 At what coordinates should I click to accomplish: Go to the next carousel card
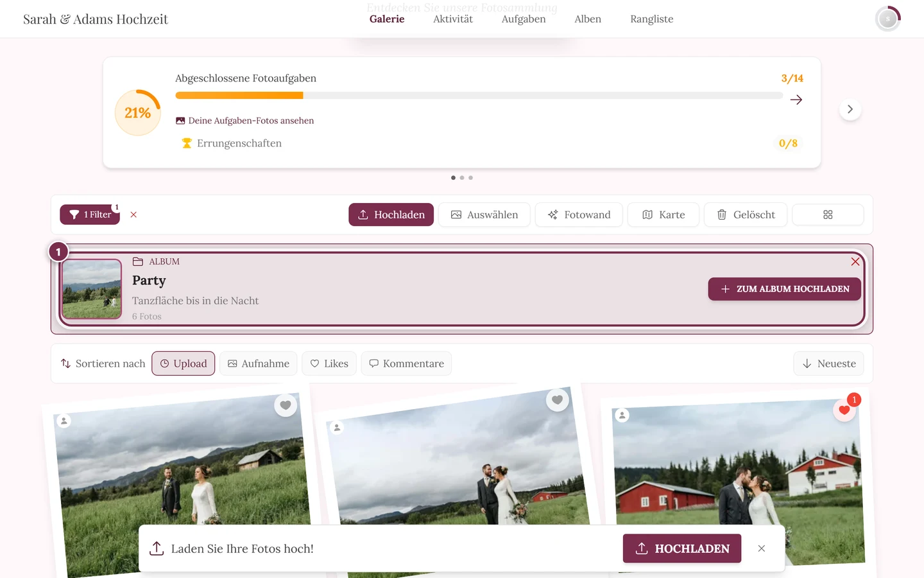pyautogui.click(x=850, y=109)
